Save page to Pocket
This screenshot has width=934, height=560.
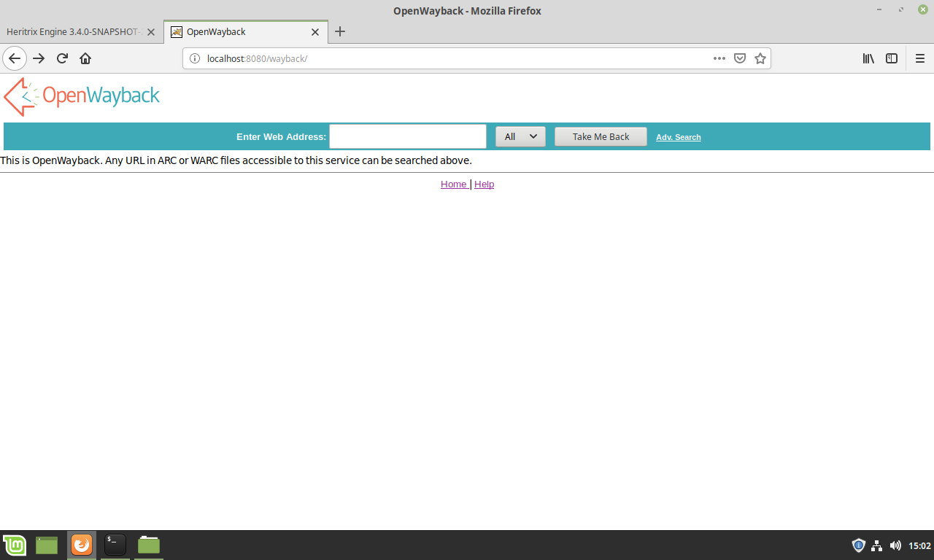[740, 58]
